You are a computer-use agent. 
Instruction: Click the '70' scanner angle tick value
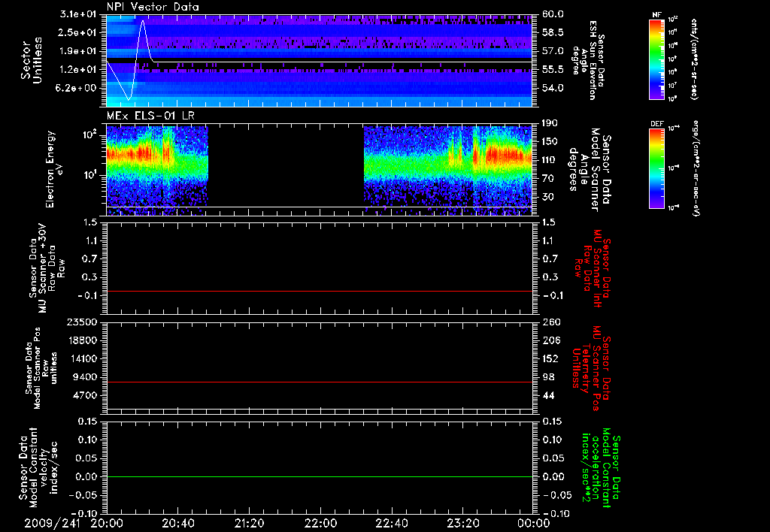point(547,179)
